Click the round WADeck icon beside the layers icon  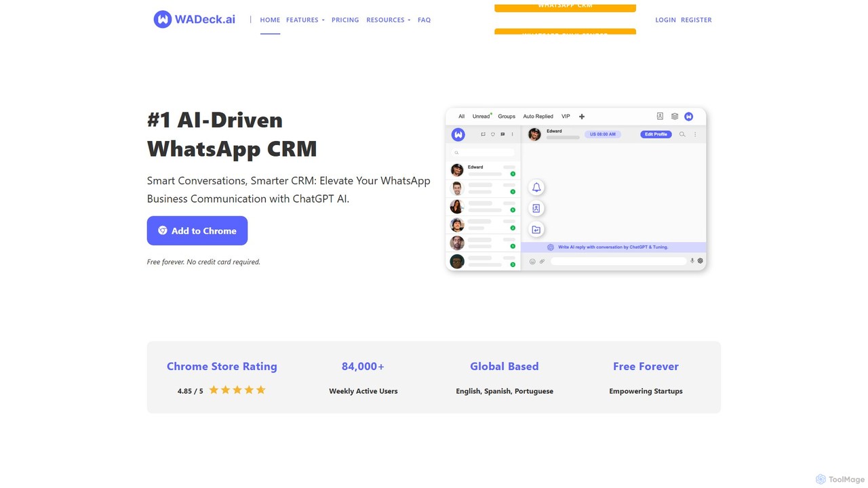tap(689, 117)
